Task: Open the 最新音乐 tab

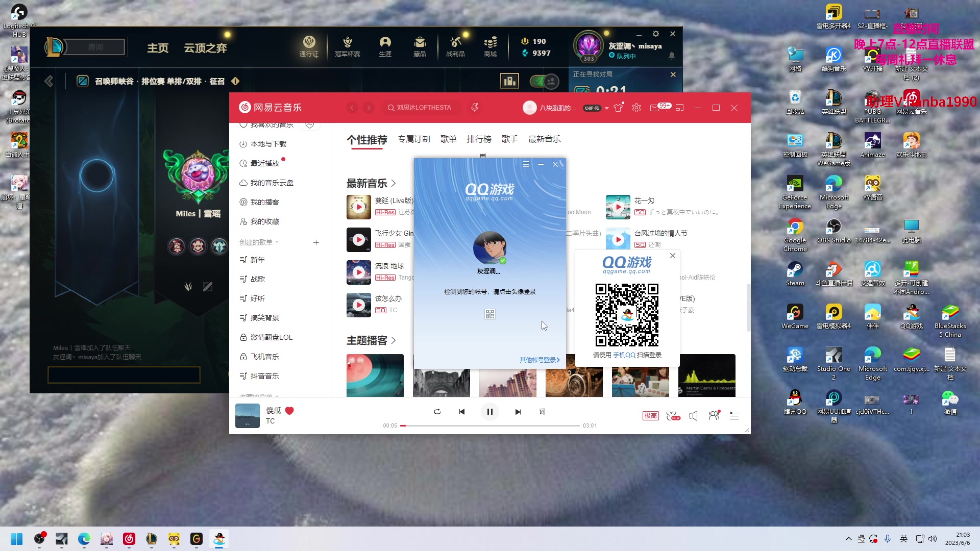Action: tap(545, 139)
